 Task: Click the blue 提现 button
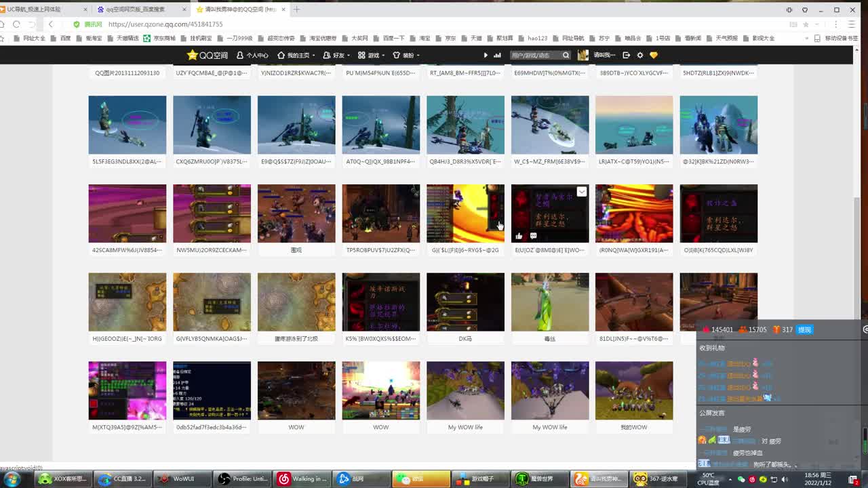[804, 329]
